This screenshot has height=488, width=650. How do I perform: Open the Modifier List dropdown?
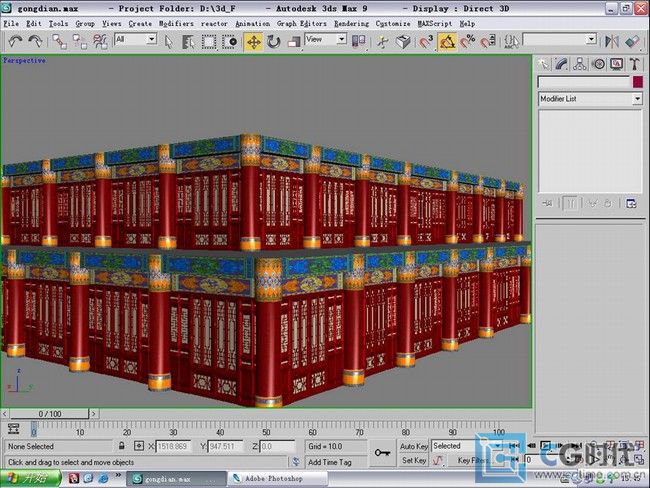click(590, 99)
